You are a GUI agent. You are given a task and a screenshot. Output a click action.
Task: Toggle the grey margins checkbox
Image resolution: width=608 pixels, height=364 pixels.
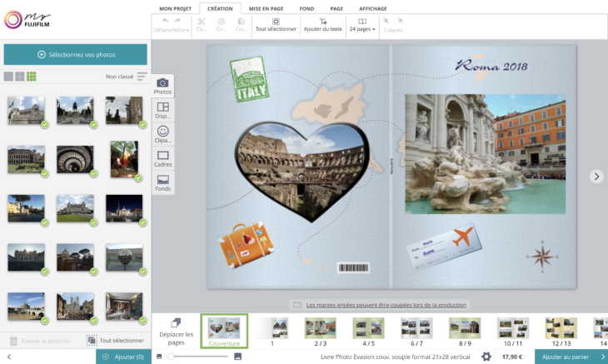pos(297,305)
